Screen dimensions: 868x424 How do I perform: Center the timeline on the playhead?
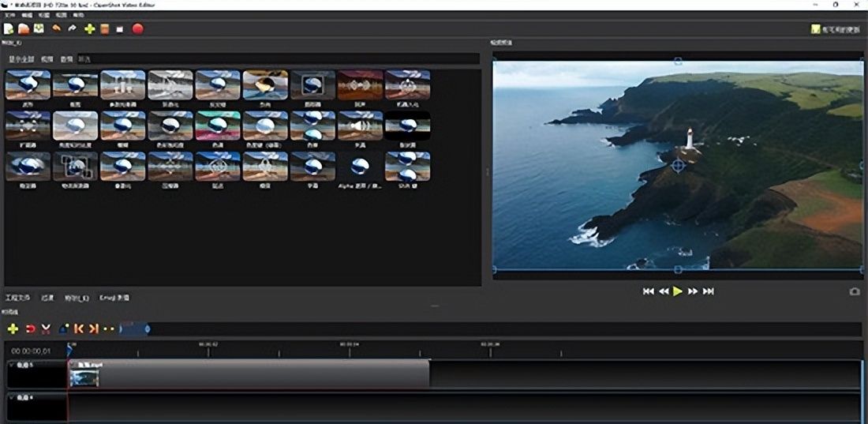point(109,328)
